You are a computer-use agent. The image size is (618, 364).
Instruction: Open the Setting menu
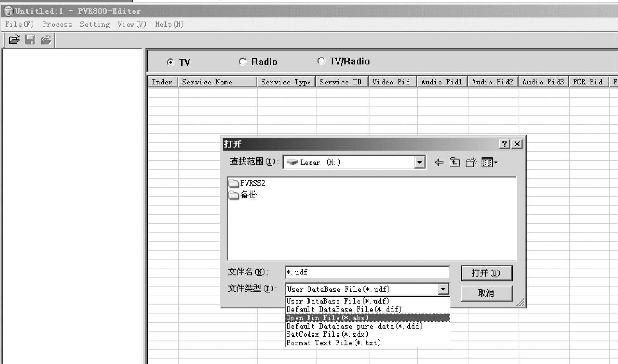pyautogui.click(x=95, y=25)
